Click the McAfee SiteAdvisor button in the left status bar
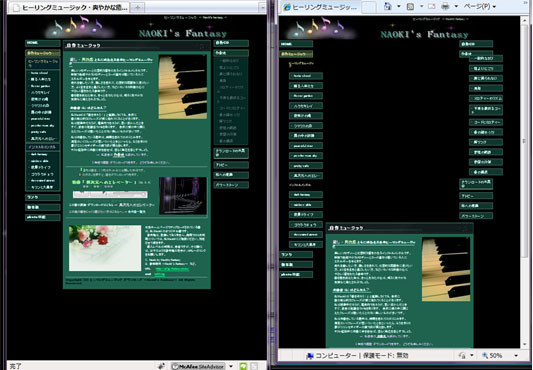This screenshot has height=370, width=533. [198, 366]
